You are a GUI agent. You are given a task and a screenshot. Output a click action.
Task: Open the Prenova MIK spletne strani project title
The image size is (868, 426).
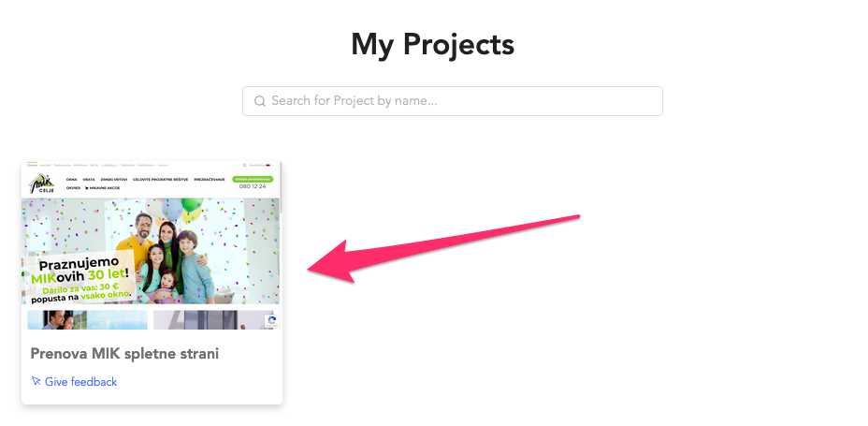point(124,354)
